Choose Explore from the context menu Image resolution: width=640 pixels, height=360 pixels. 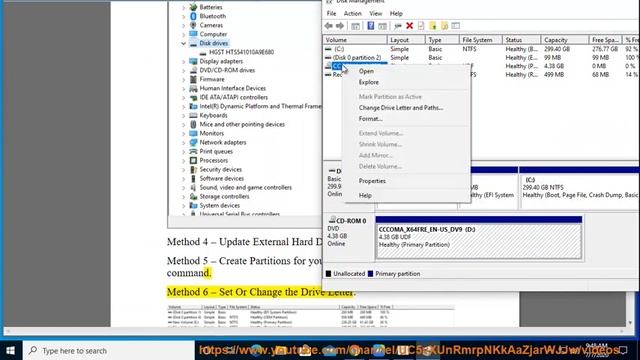tap(369, 82)
